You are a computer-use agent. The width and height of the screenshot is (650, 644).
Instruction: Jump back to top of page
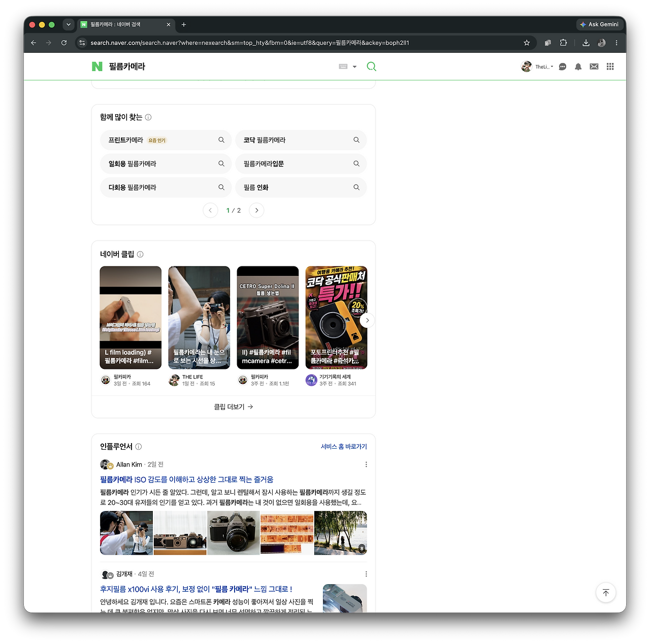pos(606,593)
